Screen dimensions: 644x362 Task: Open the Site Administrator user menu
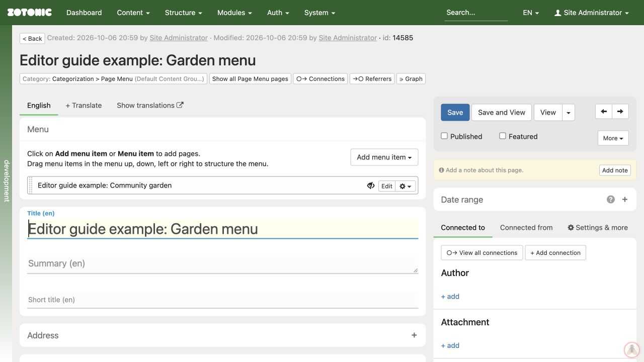(592, 13)
